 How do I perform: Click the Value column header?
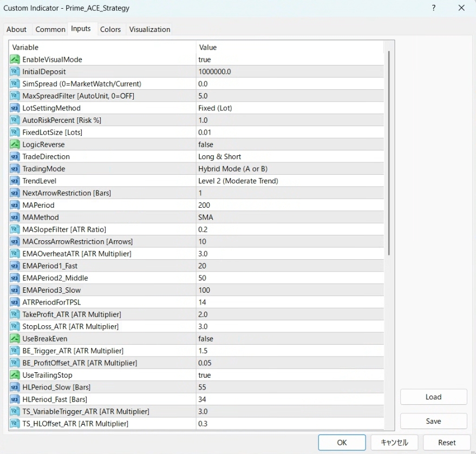coord(290,47)
